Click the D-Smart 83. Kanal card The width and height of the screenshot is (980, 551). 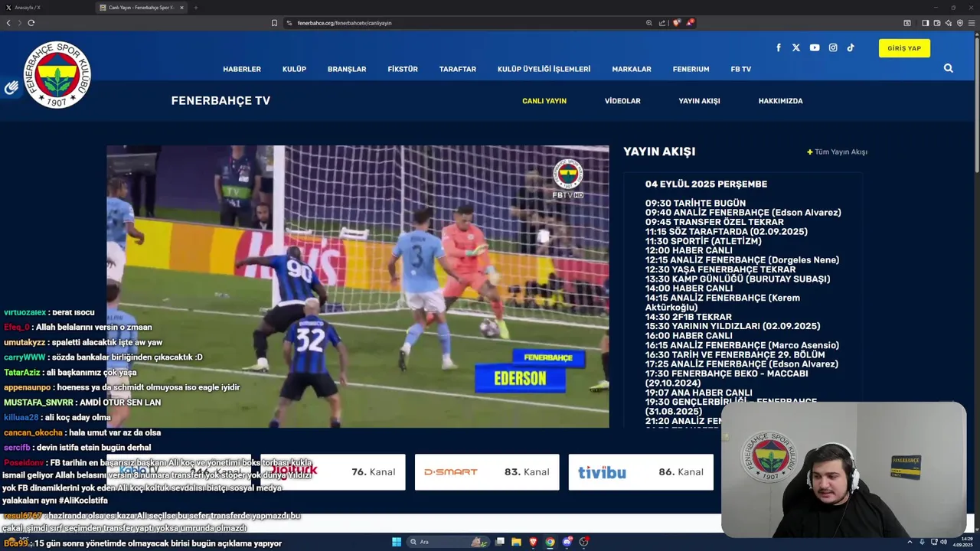(x=487, y=472)
